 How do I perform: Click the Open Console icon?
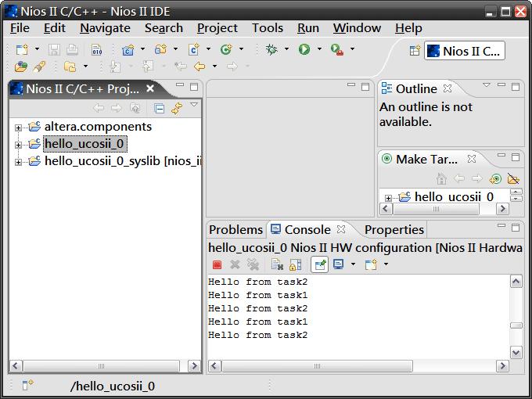(x=371, y=264)
